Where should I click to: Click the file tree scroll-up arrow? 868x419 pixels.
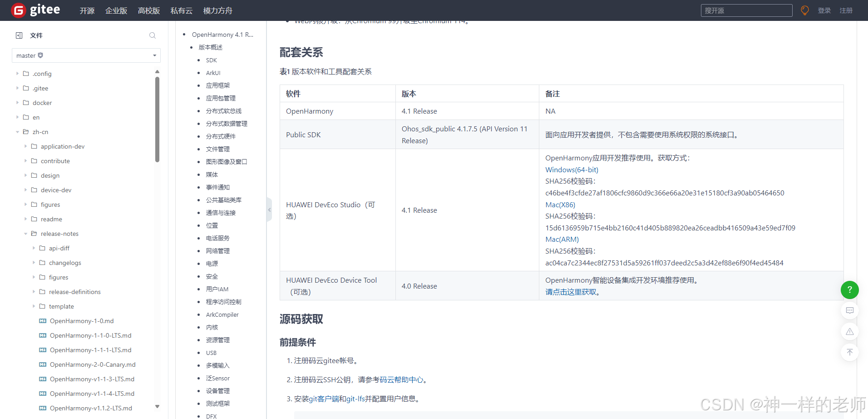[157, 71]
